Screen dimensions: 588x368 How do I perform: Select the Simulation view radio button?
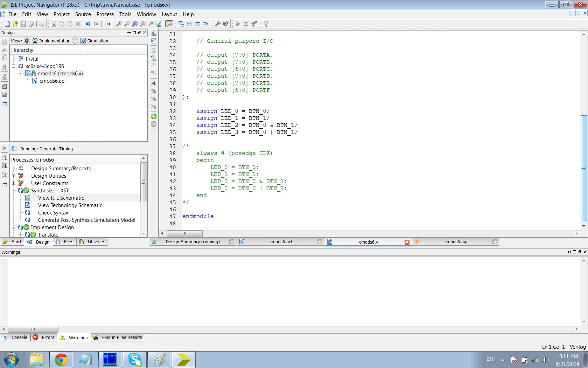click(75, 41)
